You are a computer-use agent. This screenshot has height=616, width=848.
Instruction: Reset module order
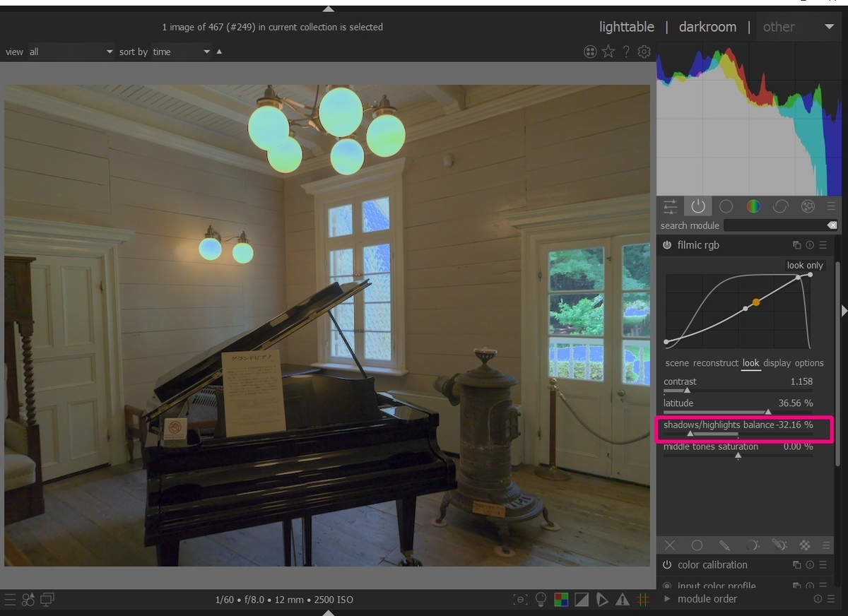click(818, 599)
